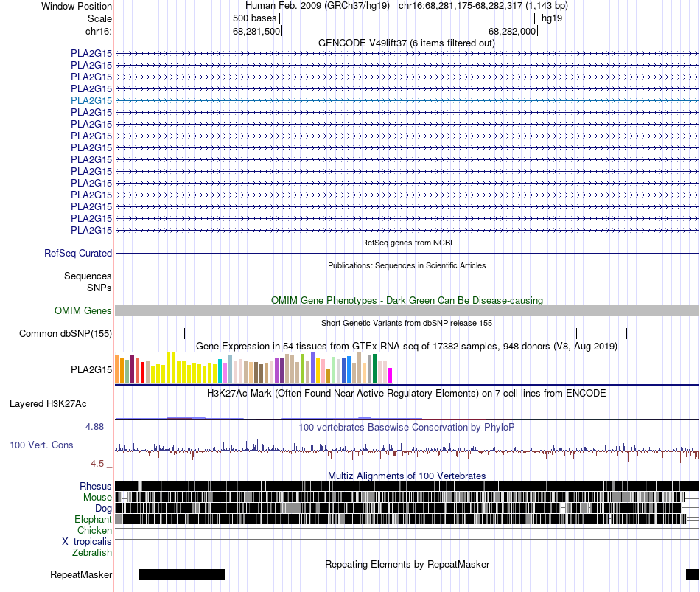Click the magenta bar in GTEx expression chart
Screen dimensions: 700x592
coord(391,376)
